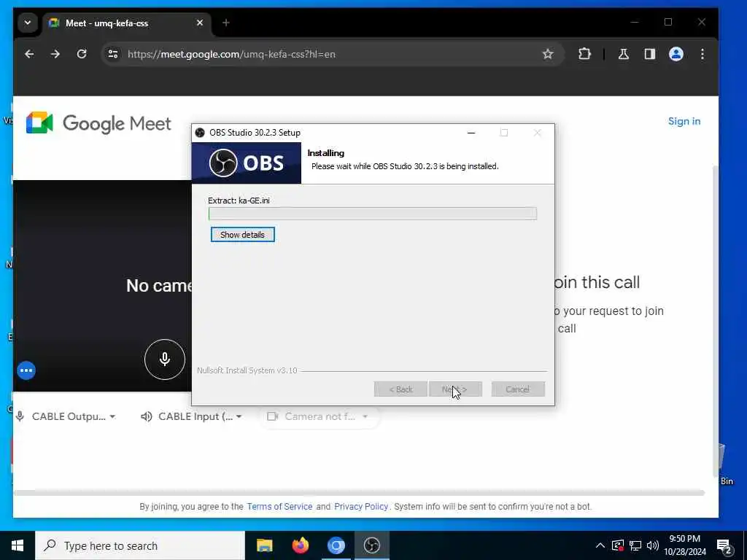Viewport: 747px width, 560px height.
Task: Click the Google Meet page horizontal scrollbar
Action: click(x=359, y=492)
